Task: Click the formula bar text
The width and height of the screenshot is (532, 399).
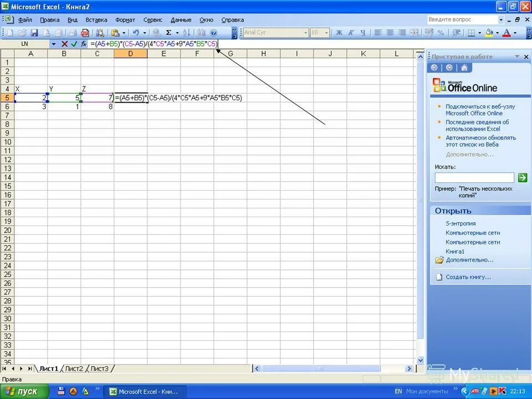Action: pos(154,44)
